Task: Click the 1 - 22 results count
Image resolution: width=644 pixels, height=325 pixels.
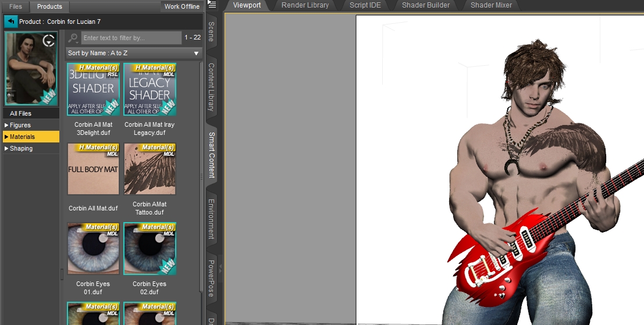Action: click(x=193, y=37)
